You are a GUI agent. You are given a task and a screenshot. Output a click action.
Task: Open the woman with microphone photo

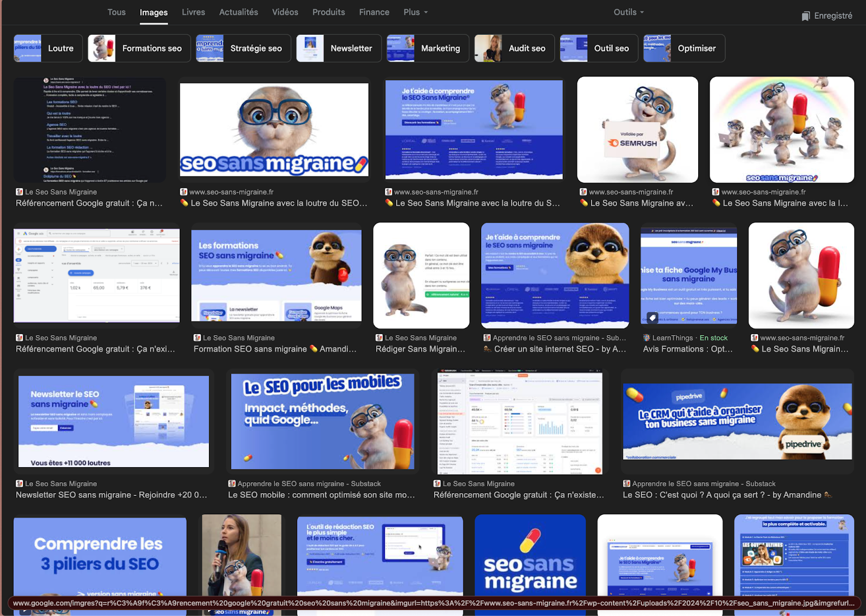tap(241, 556)
